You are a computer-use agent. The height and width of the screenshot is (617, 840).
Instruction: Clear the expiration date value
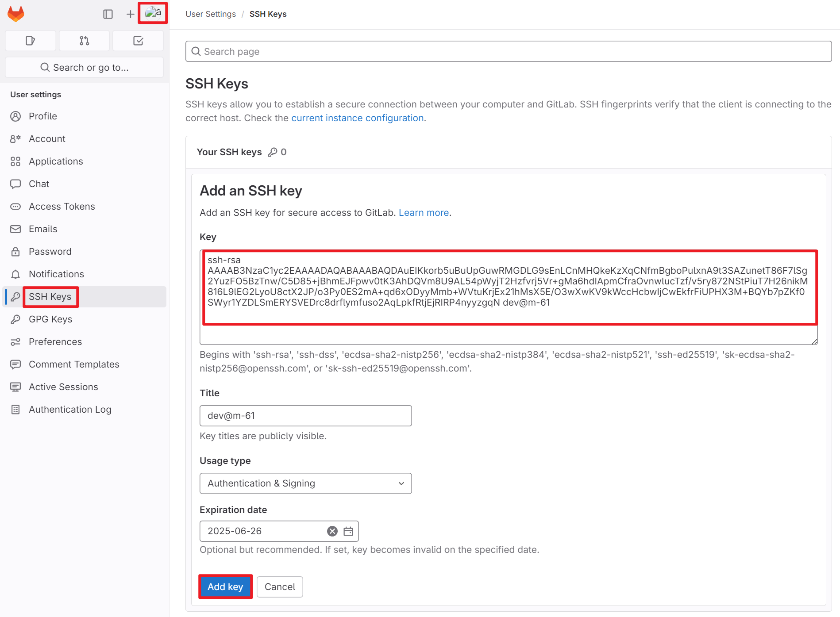332,531
